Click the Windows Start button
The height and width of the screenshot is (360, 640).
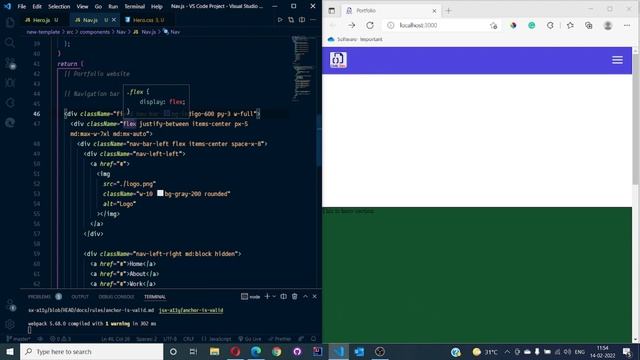click(10, 351)
